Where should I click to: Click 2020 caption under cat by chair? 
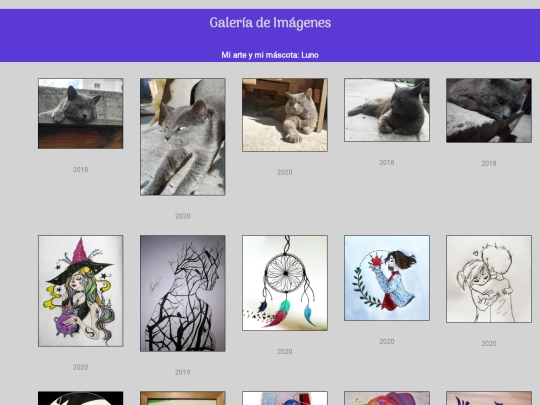[x=285, y=172]
